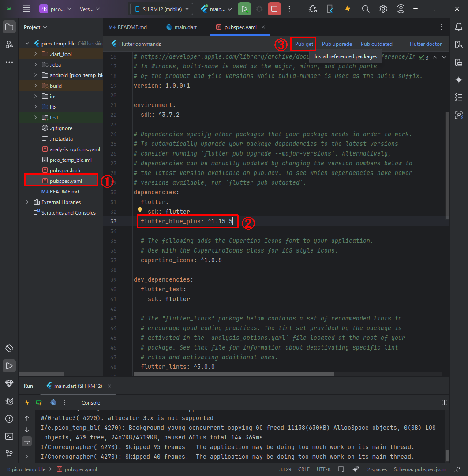
Task: Close the pubspec.yaml editor tab
Action: (x=263, y=27)
